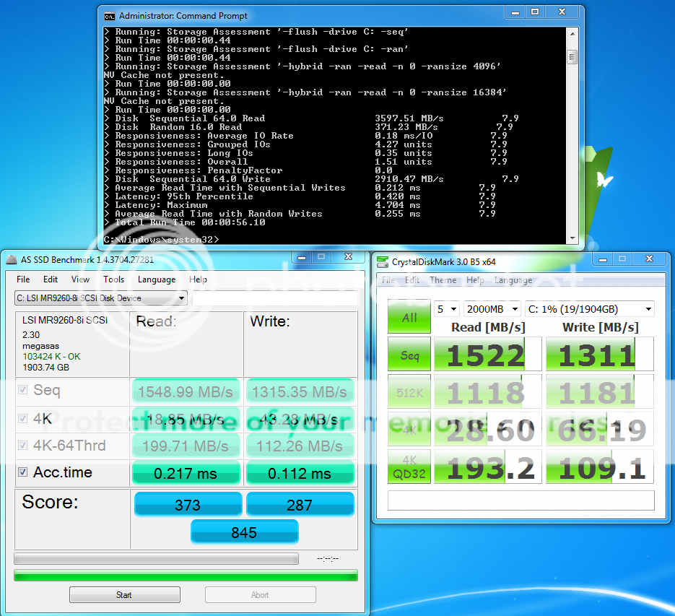Run the 4K QD32 test in CrystalDiskMark
Viewport: 675px width, 616px height.
click(409, 467)
